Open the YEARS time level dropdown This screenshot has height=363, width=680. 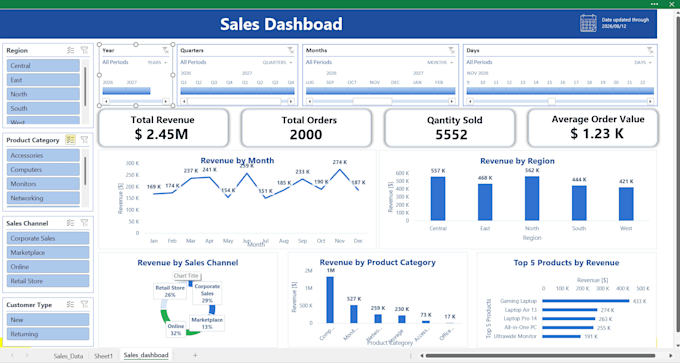[x=157, y=62]
